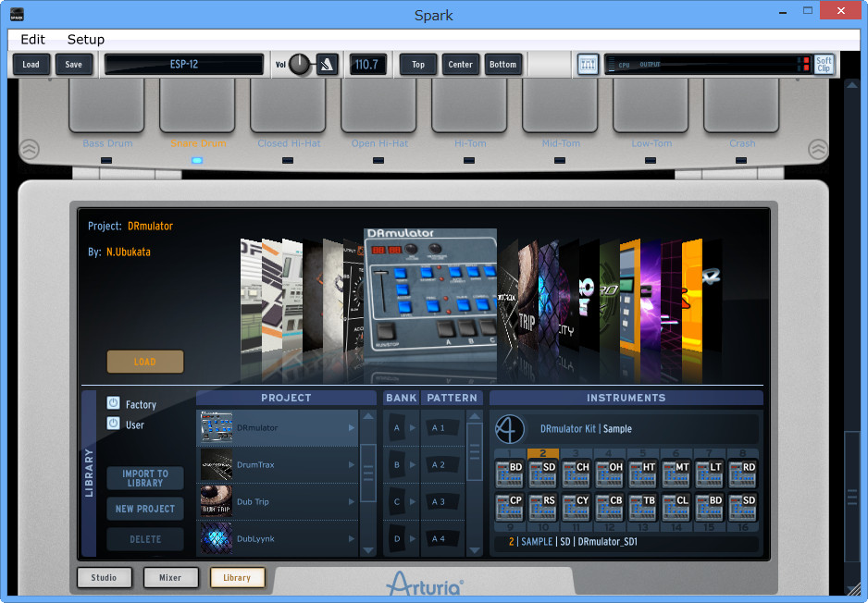Image resolution: width=868 pixels, height=603 pixels.
Task: Hit the Snare Drum pad
Action: click(x=197, y=105)
